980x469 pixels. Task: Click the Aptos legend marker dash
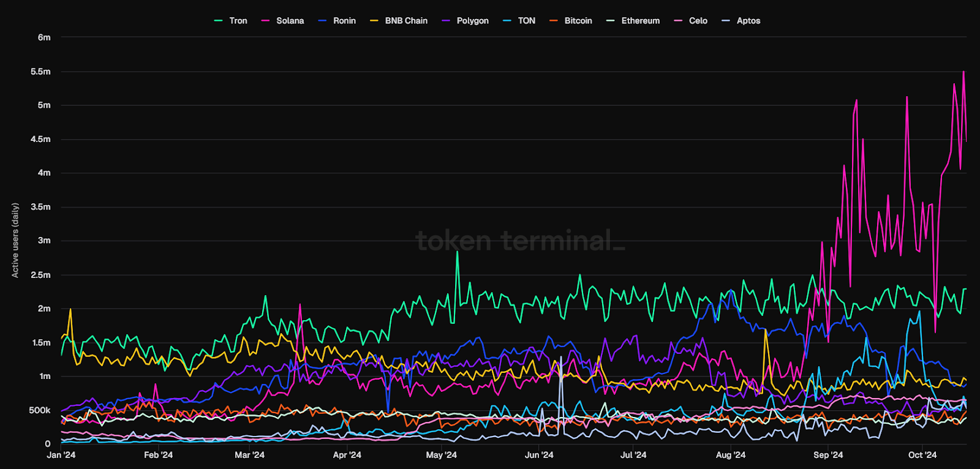[726, 21]
